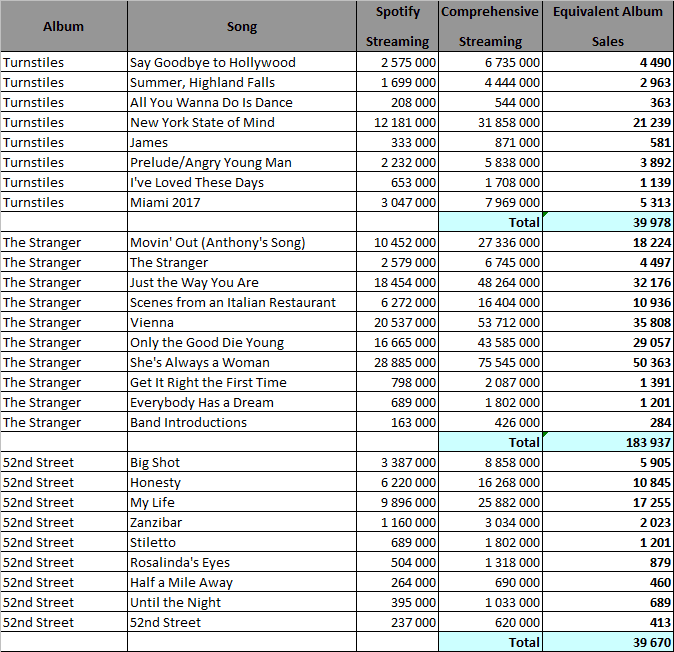The height and width of the screenshot is (652, 674).
Task: Click Comprehensive value 31 858 000
Action: coord(490,122)
